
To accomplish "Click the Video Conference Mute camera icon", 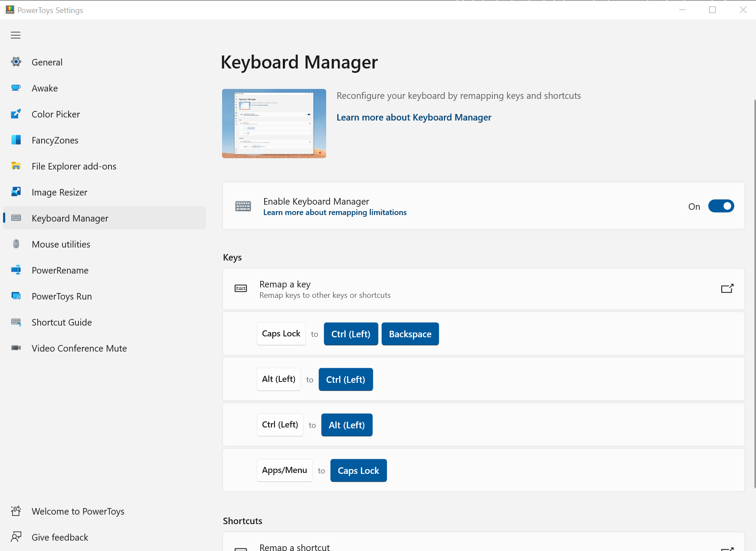I will tap(16, 348).
